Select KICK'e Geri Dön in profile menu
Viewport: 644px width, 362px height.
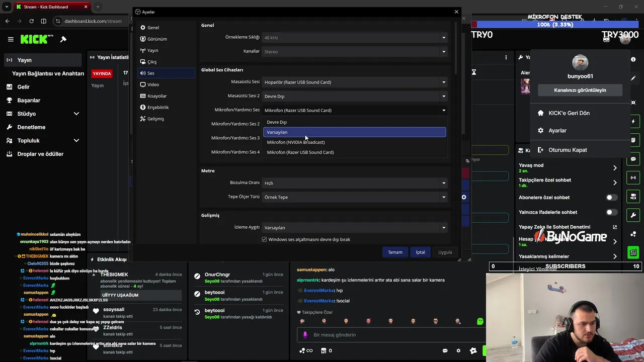580,113
